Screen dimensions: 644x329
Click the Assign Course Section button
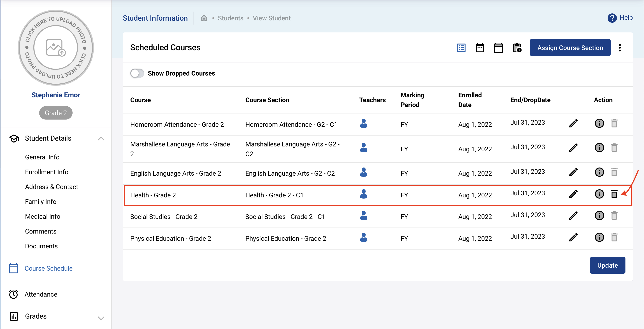coord(570,47)
